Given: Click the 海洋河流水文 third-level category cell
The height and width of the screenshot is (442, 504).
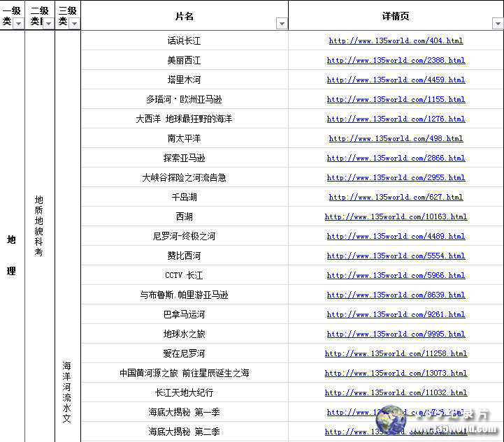Looking at the screenshot, I should (x=68, y=236).
